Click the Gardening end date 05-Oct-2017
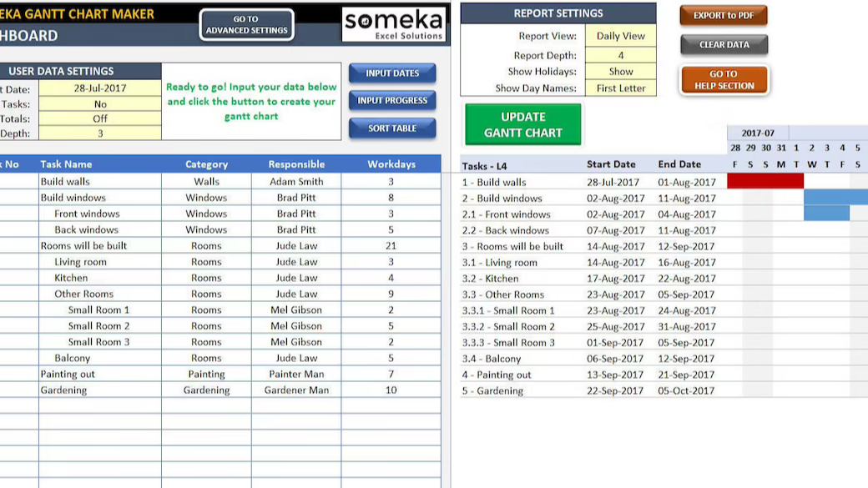Viewport: 868px width, 488px height. coord(686,390)
